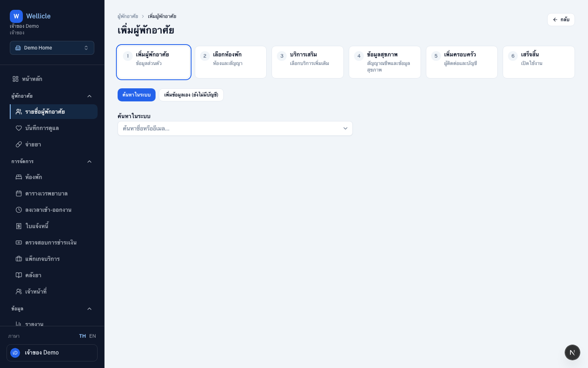Image resolution: width=588 pixels, height=368 pixels.
Task: Click the round N icon at bottom right
Action: click(572, 352)
